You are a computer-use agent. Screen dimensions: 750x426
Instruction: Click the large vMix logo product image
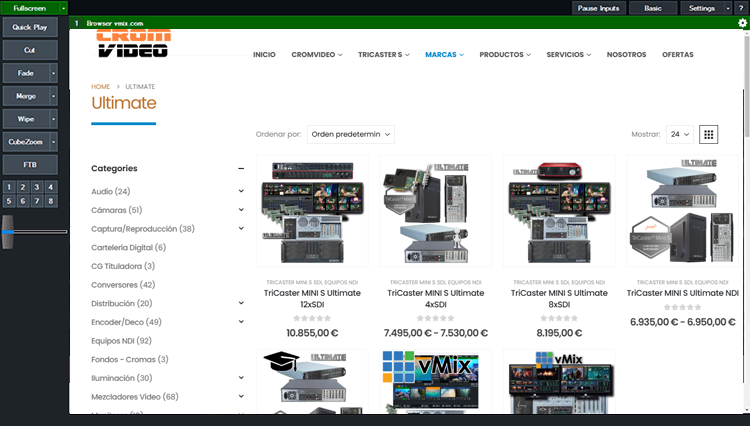436,382
